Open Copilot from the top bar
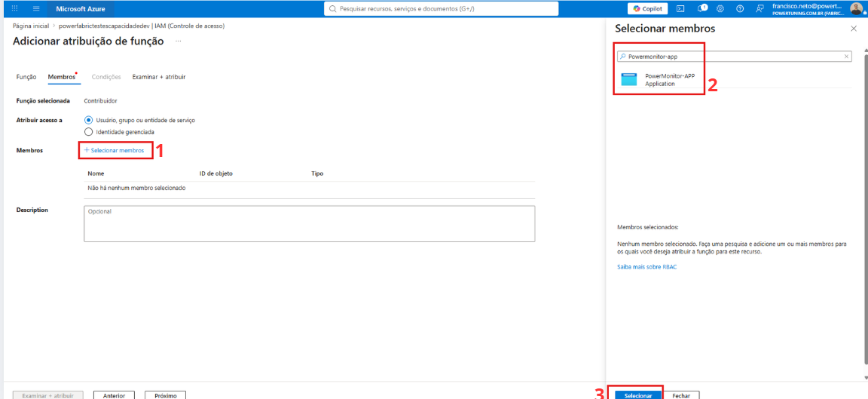Viewport: 868px width, 399px height. pos(648,9)
